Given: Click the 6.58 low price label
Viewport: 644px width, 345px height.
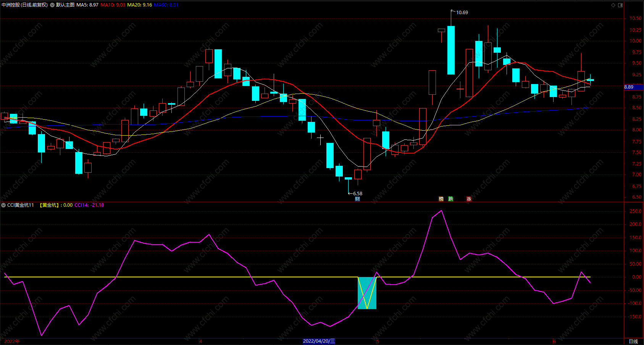Looking at the screenshot, I should pyautogui.click(x=358, y=194).
